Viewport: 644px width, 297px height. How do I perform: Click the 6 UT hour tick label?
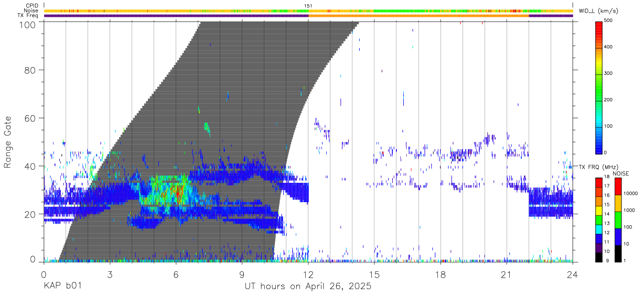point(176,274)
